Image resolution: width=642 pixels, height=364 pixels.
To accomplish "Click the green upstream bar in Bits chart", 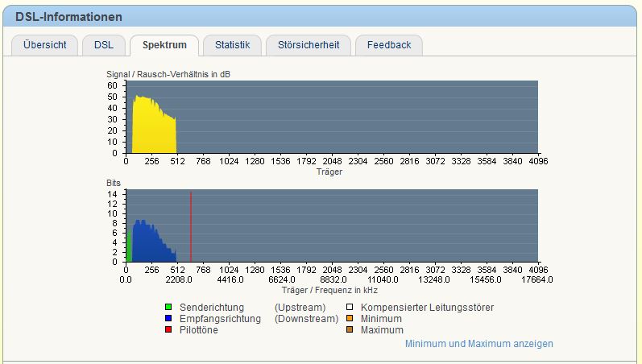I will (129, 248).
